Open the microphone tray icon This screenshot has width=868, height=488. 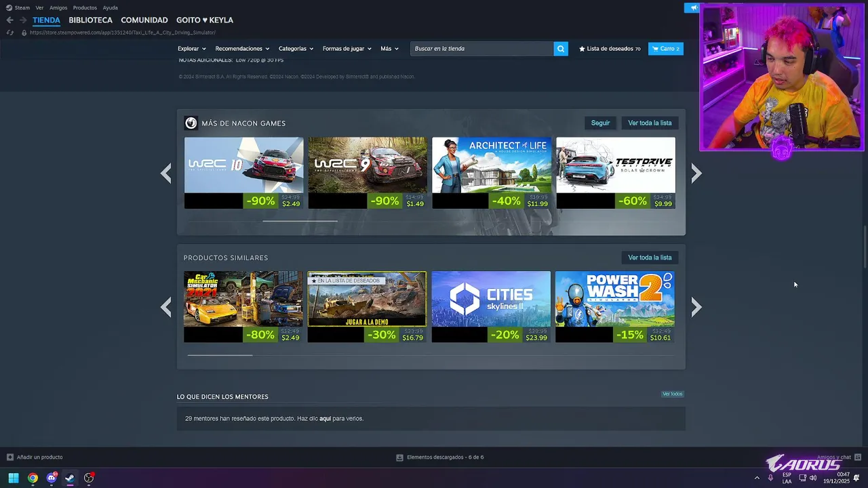tap(770, 478)
